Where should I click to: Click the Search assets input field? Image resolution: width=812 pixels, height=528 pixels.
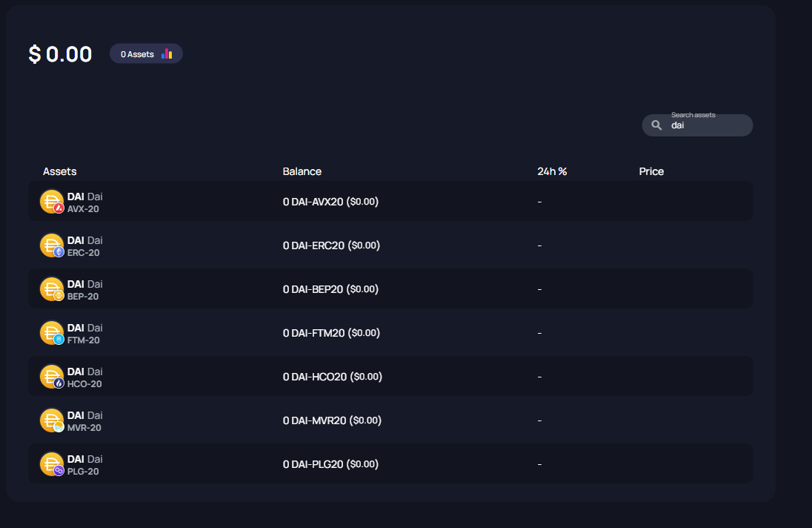708,126
